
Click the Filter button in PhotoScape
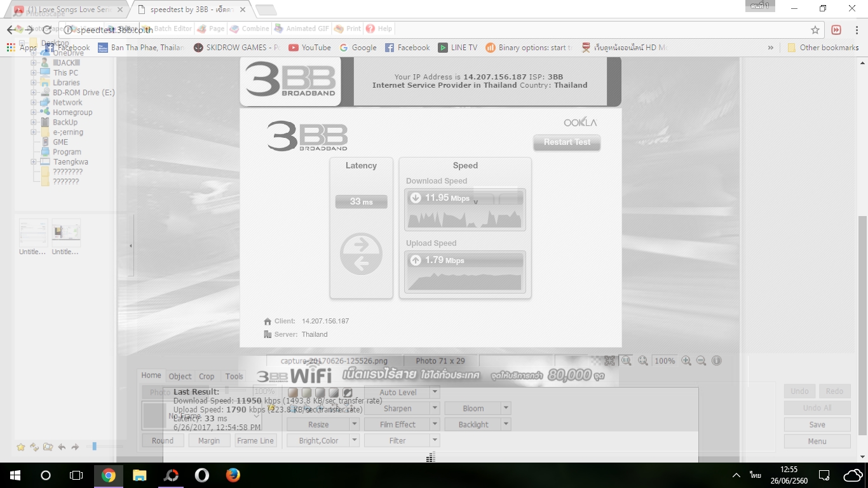click(398, 440)
